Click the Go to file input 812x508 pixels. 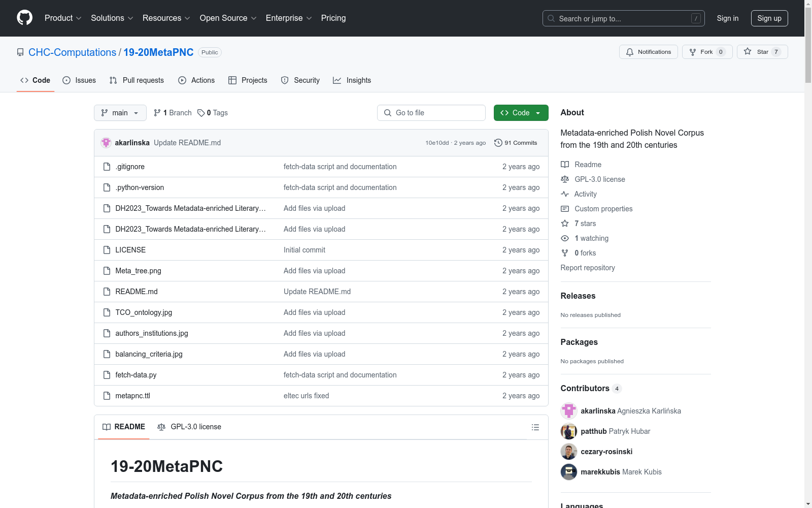click(x=431, y=113)
